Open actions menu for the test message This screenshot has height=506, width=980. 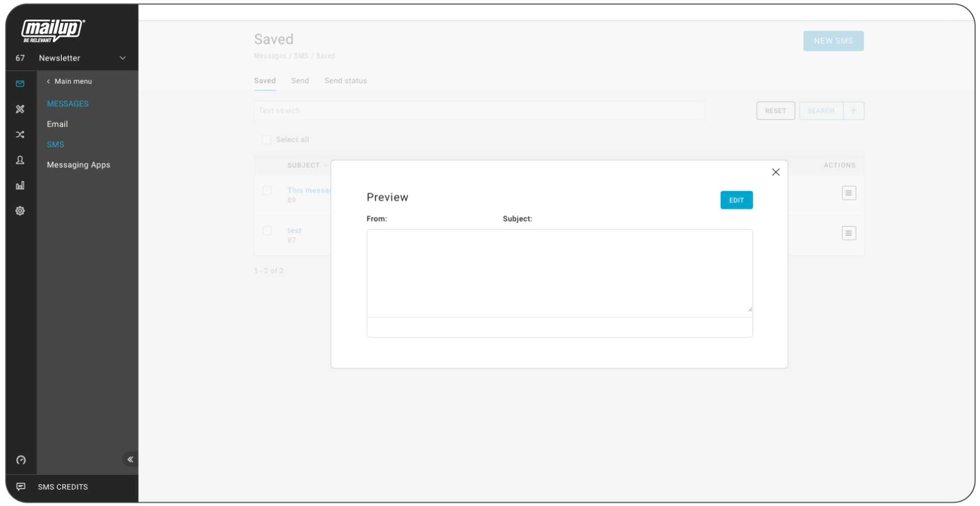point(849,233)
